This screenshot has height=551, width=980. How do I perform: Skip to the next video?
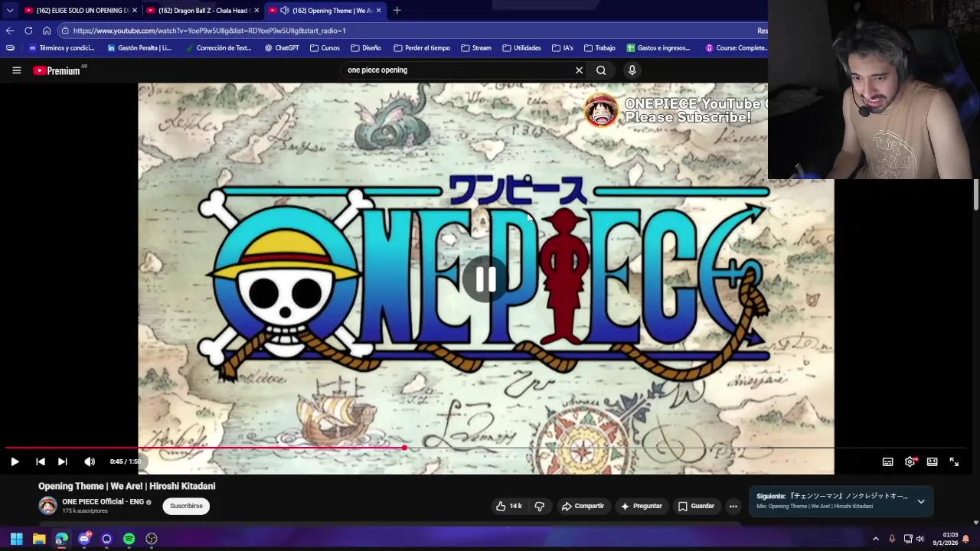(63, 461)
